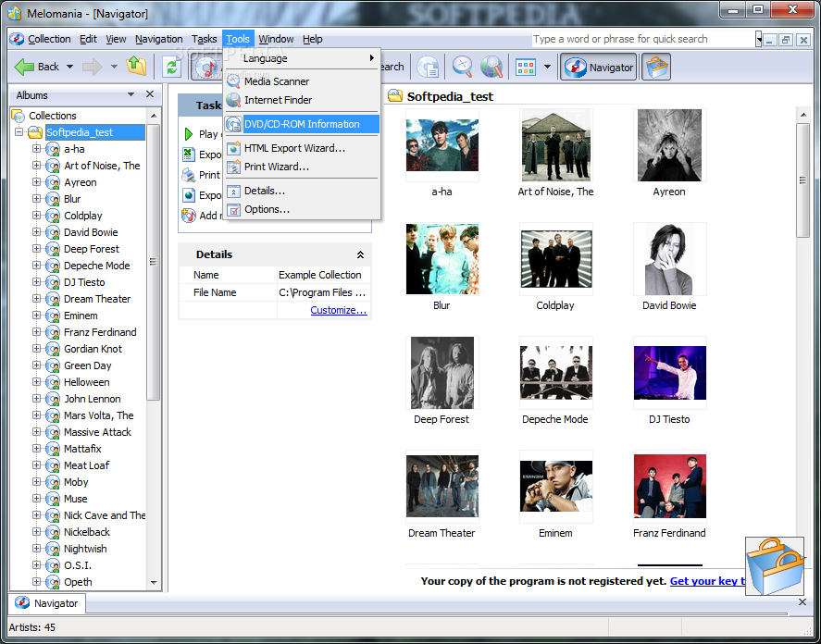Open the Tasks menu

[x=205, y=39]
